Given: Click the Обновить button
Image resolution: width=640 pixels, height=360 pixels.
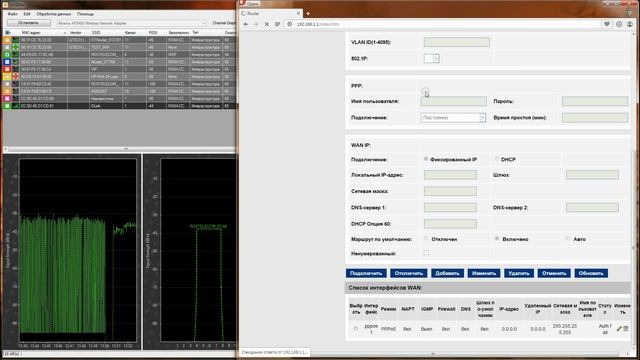Looking at the screenshot, I should tap(591, 273).
